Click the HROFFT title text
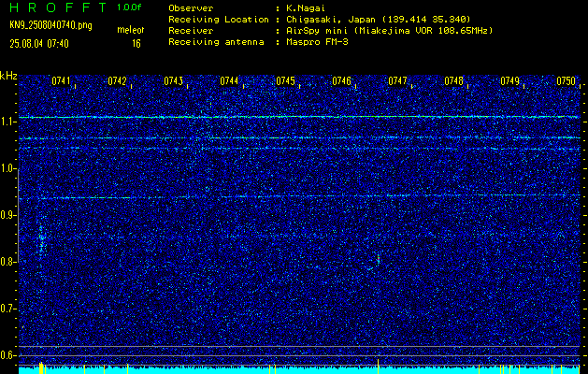The height and width of the screenshot is (374, 588). coord(58,7)
